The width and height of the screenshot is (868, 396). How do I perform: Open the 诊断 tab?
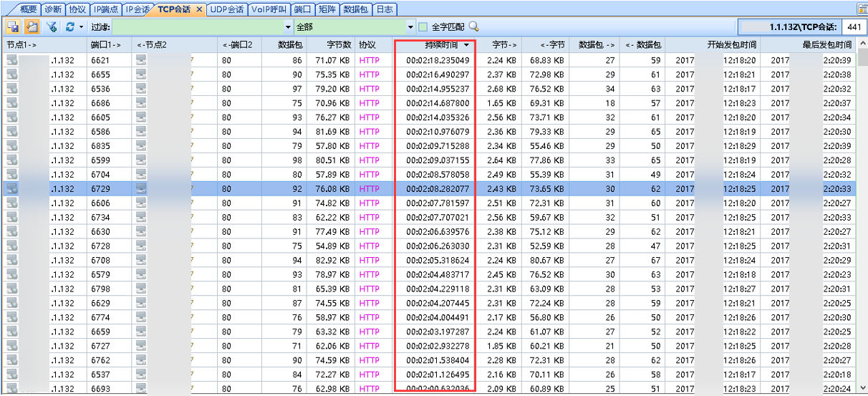(52, 9)
